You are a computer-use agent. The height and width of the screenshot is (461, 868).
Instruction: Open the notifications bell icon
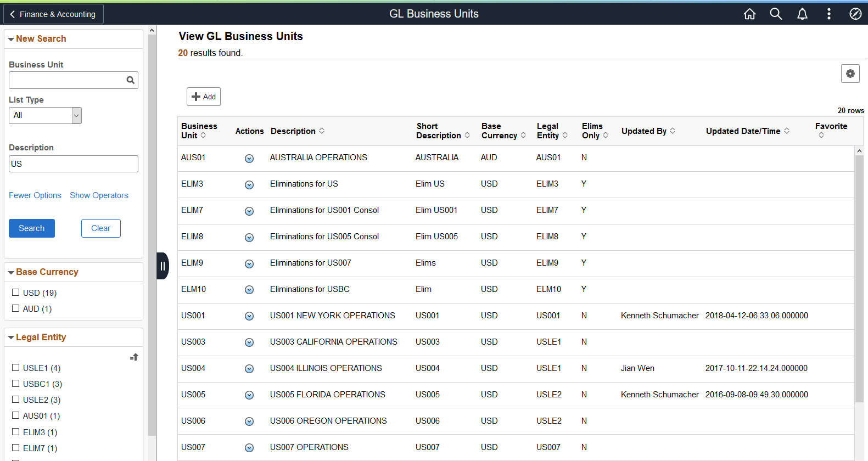(x=802, y=14)
